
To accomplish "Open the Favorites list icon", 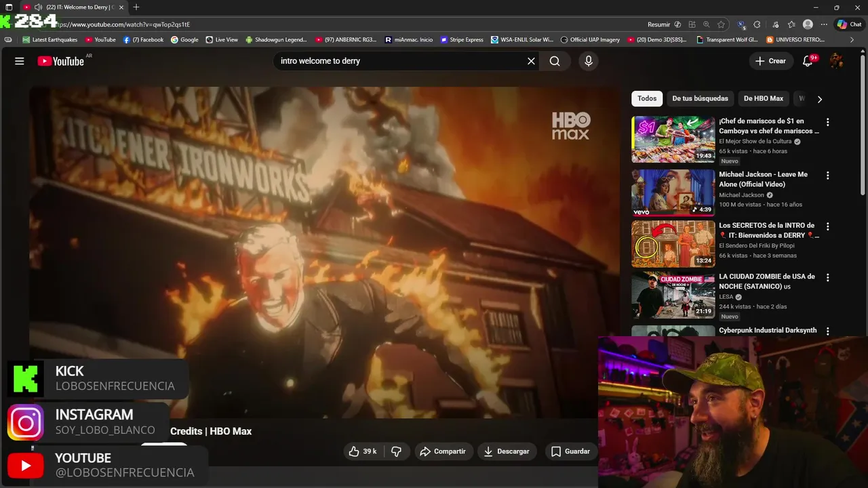I will [791, 24].
